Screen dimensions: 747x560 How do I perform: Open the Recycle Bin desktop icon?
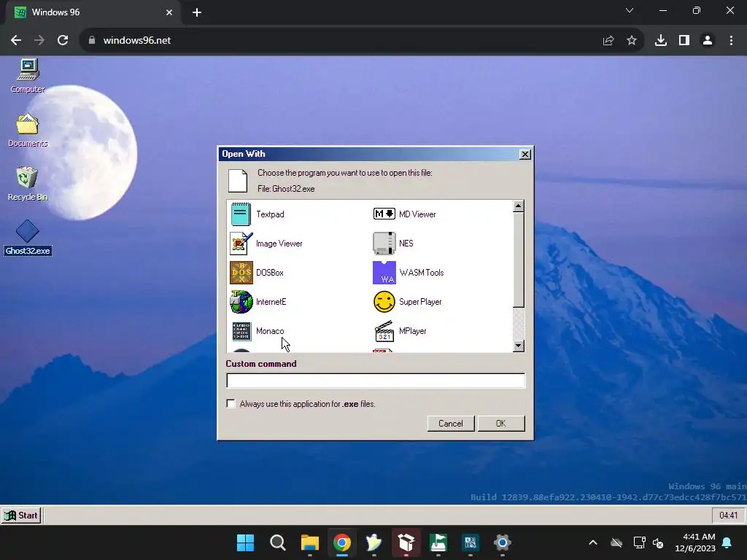(x=28, y=184)
